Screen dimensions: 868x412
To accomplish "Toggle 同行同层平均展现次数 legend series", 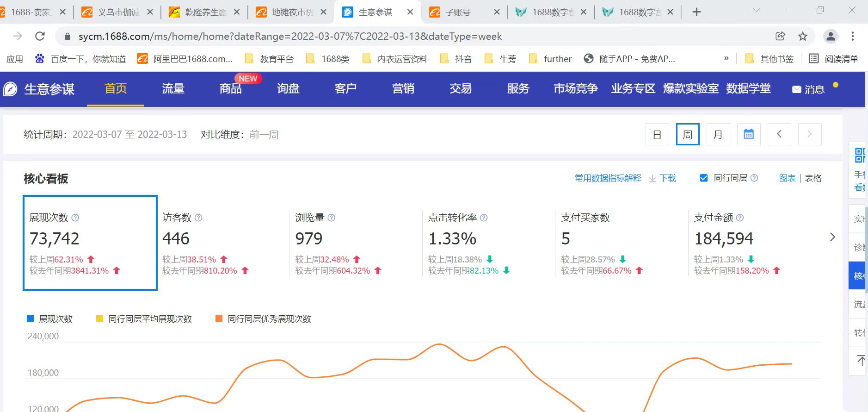I will point(144,319).
